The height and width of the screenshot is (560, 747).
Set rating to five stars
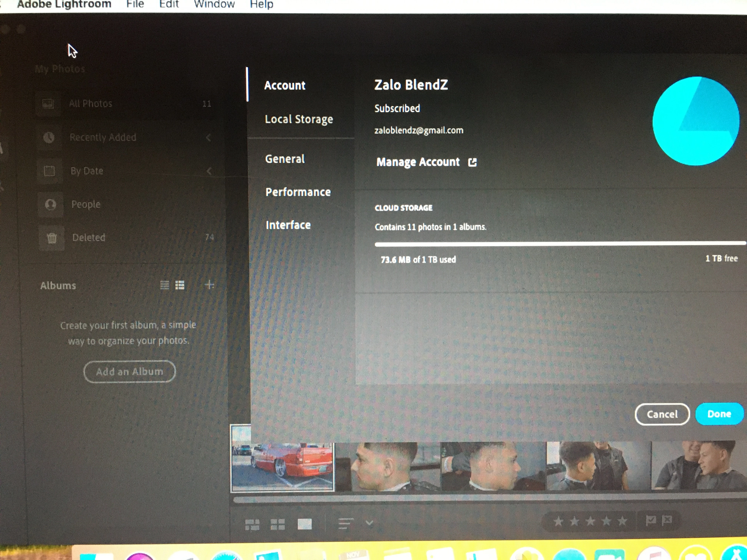pos(622,521)
